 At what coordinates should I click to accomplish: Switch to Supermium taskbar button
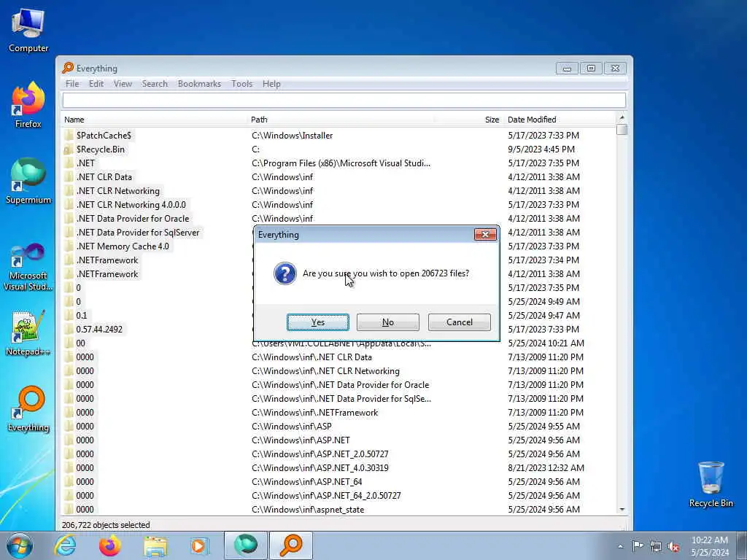pyautogui.click(x=245, y=545)
